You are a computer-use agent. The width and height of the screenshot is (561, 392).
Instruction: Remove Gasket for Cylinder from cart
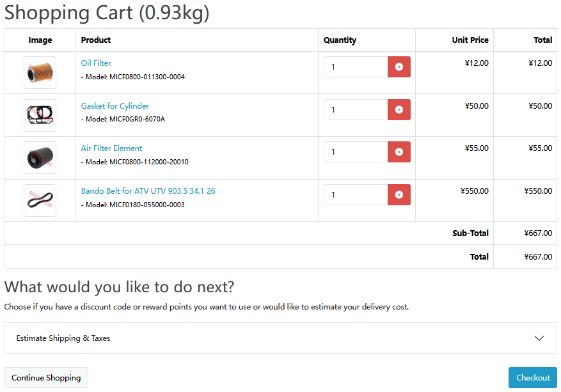(x=399, y=109)
